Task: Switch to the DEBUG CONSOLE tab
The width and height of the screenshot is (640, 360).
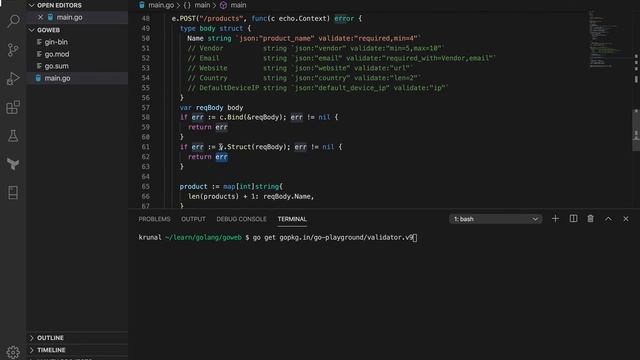Action: [x=241, y=219]
